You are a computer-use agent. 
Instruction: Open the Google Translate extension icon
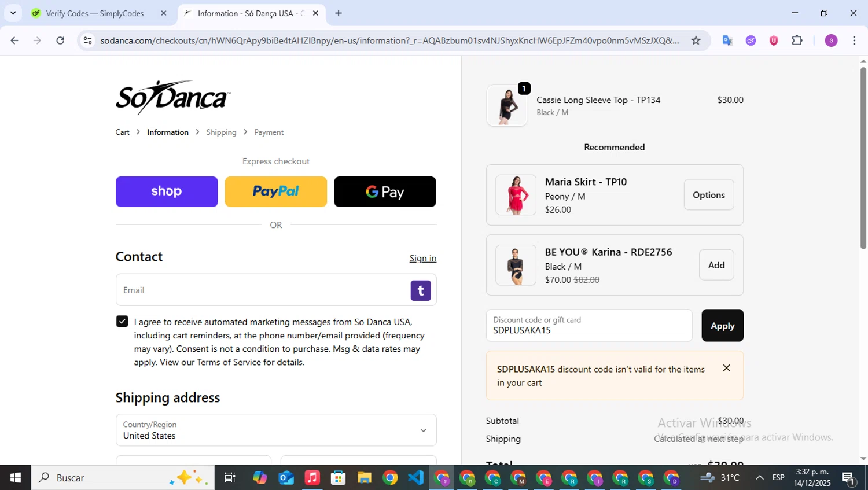tap(727, 40)
